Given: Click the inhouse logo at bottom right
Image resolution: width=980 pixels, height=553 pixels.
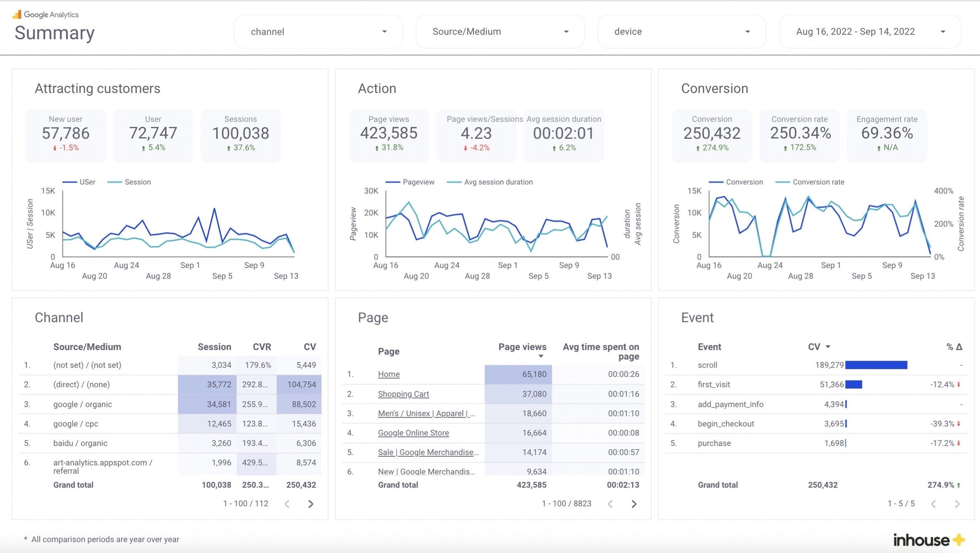Looking at the screenshot, I should point(927,540).
